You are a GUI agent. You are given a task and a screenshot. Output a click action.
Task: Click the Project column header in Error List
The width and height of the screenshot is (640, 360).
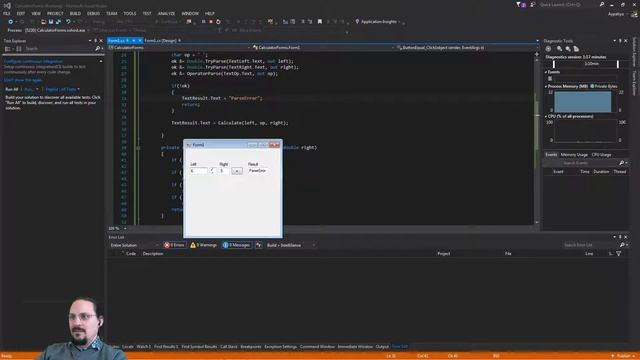[444, 253]
